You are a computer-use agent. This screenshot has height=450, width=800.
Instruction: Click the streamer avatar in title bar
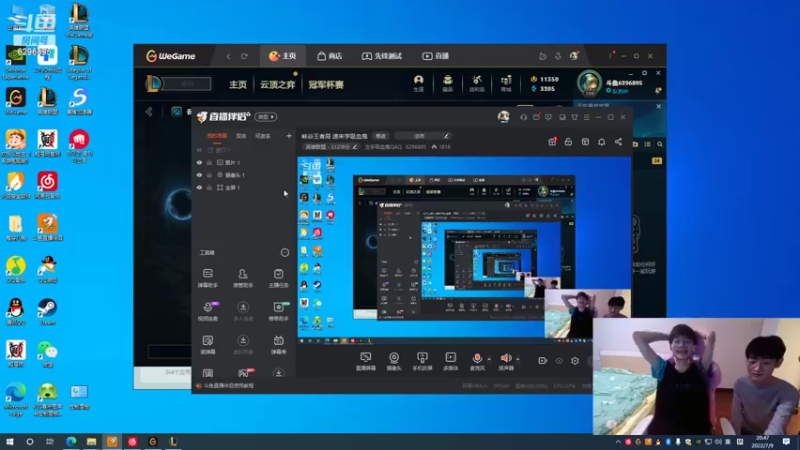[x=504, y=117]
